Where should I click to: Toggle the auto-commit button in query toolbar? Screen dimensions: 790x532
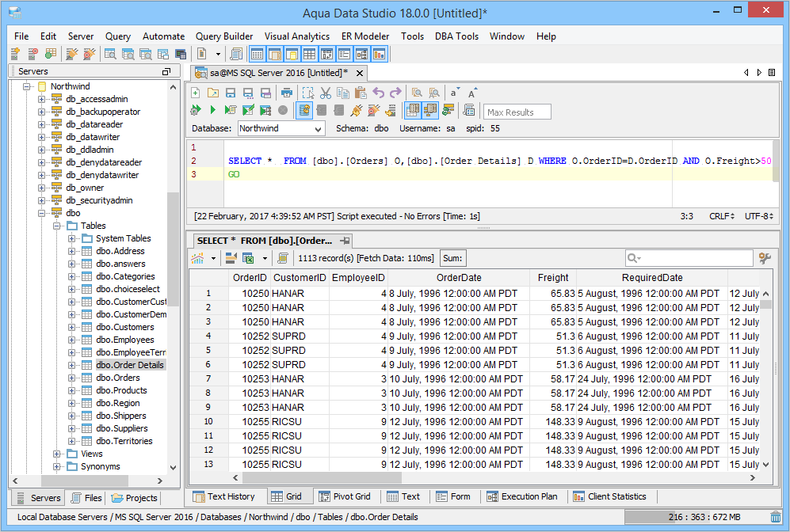click(303, 110)
